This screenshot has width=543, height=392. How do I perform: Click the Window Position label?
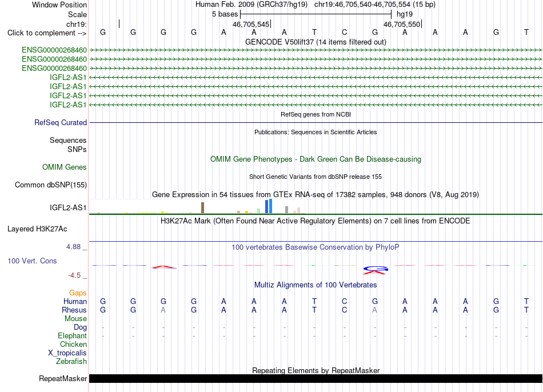pos(59,5)
